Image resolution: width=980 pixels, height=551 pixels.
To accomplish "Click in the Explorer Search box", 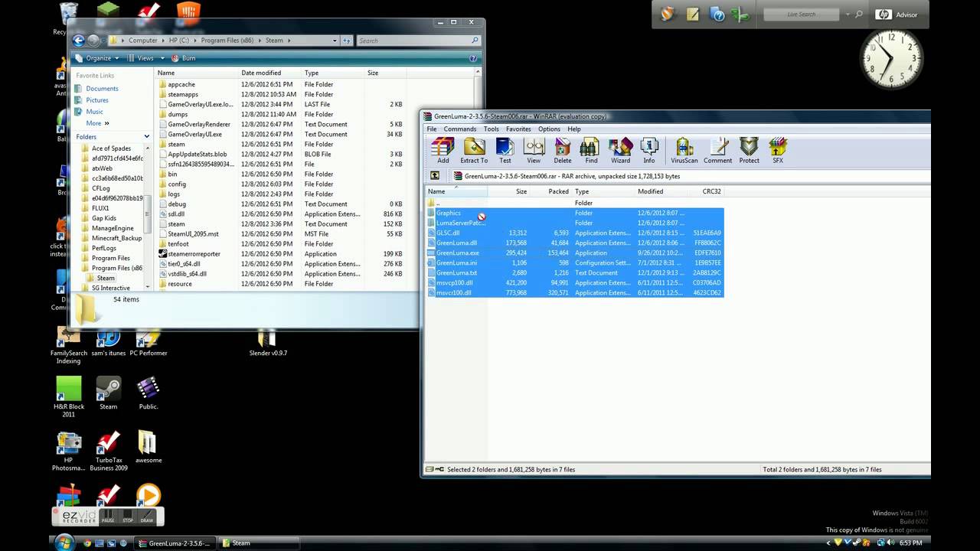I will point(419,41).
